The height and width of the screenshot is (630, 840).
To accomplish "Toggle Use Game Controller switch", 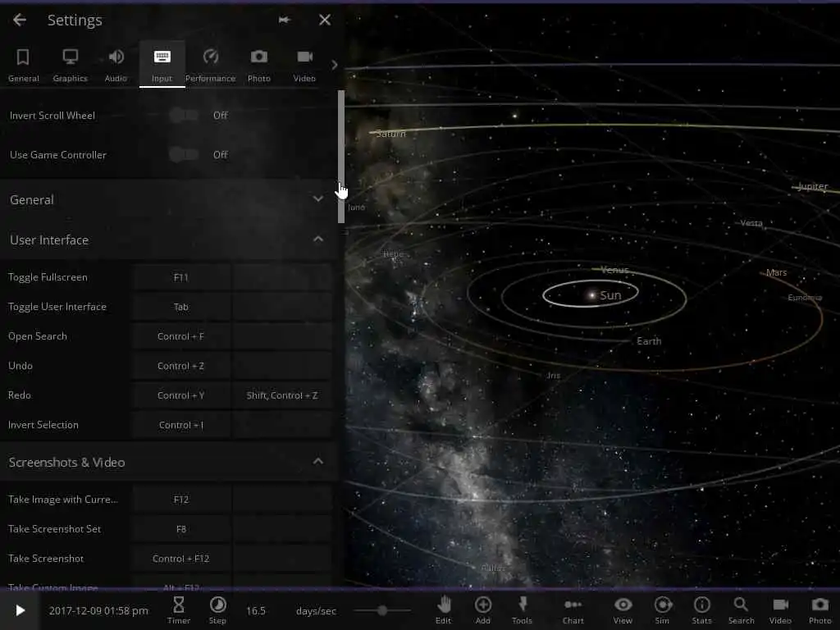I will pyautogui.click(x=184, y=155).
